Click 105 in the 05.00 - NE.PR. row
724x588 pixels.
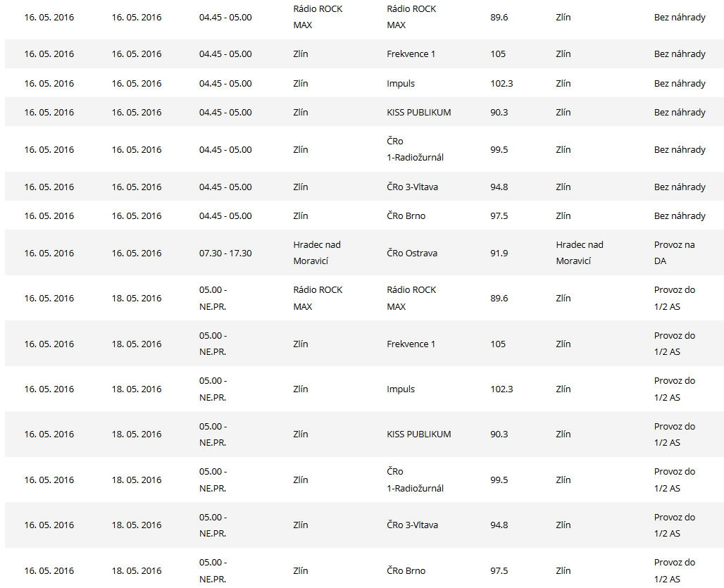(498, 344)
